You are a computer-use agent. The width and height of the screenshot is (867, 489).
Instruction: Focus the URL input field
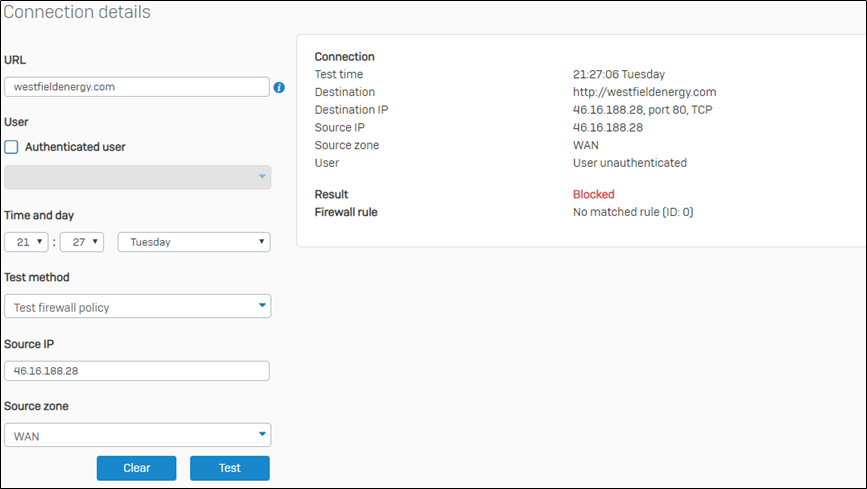coord(137,87)
